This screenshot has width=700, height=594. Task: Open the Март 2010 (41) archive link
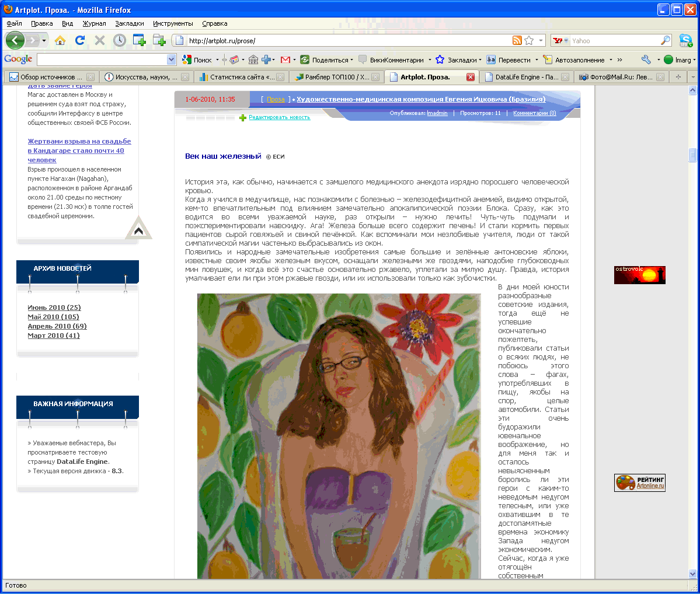click(x=54, y=336)
